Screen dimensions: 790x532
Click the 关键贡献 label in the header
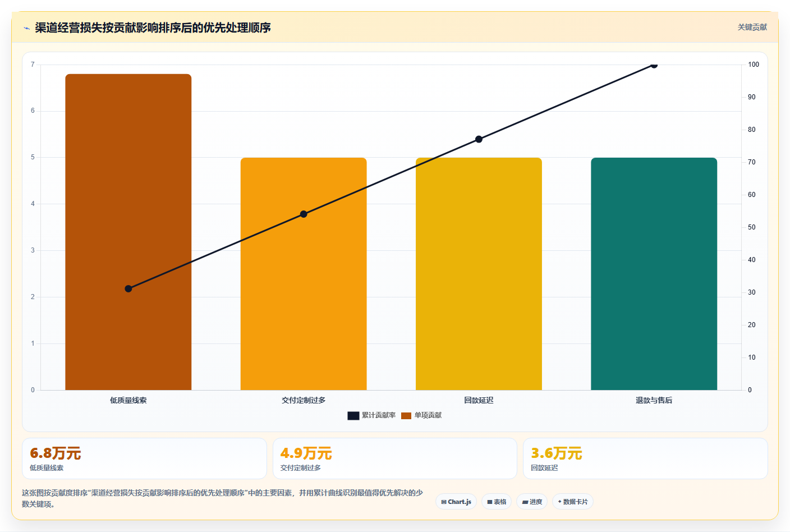[752, 27]
